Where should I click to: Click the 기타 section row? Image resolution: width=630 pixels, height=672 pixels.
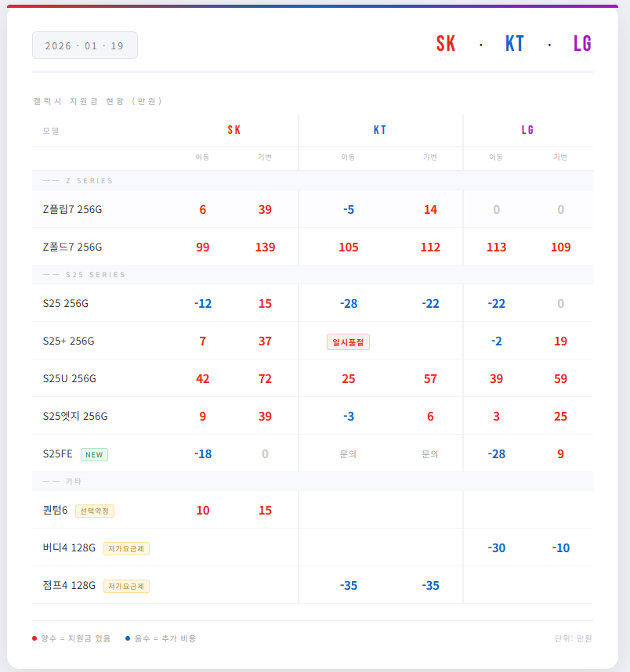click(313, 481)
